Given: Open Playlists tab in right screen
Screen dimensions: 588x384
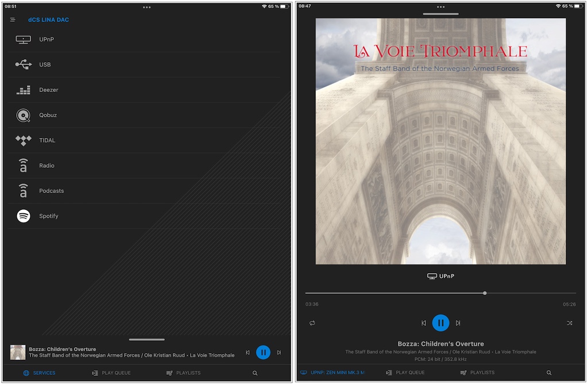Looking at the screenshot, I should [477, 373].
